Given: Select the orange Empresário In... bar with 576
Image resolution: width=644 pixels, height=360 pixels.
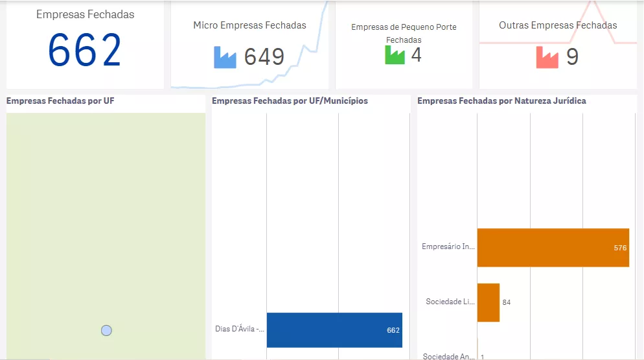Looking at the screenshot, I should coord(553,247).
